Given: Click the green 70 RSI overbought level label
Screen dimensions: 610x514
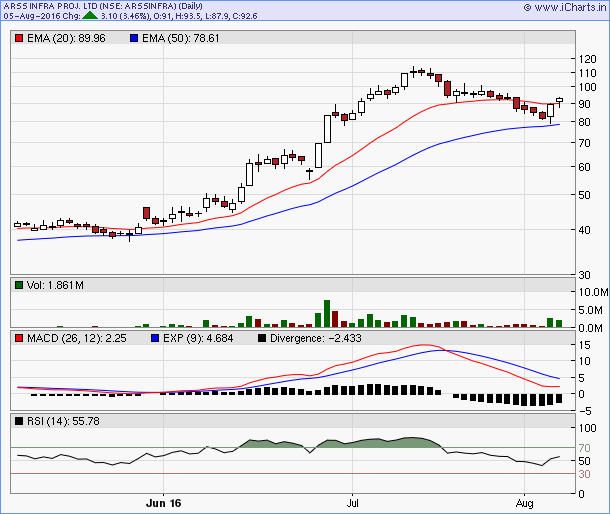Looking at the screenshot, I should tap(584, 448).
